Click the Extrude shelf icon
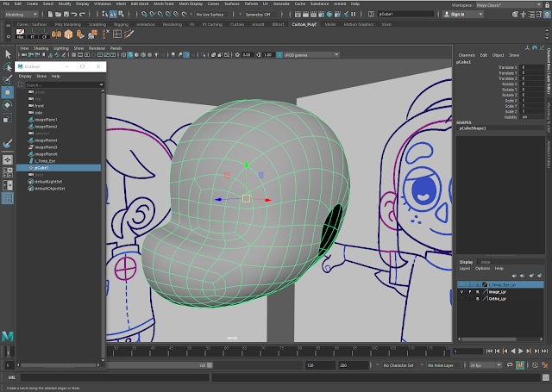This screenshot has width=552, height=392. pyautogui.click(x=80, y=34)
